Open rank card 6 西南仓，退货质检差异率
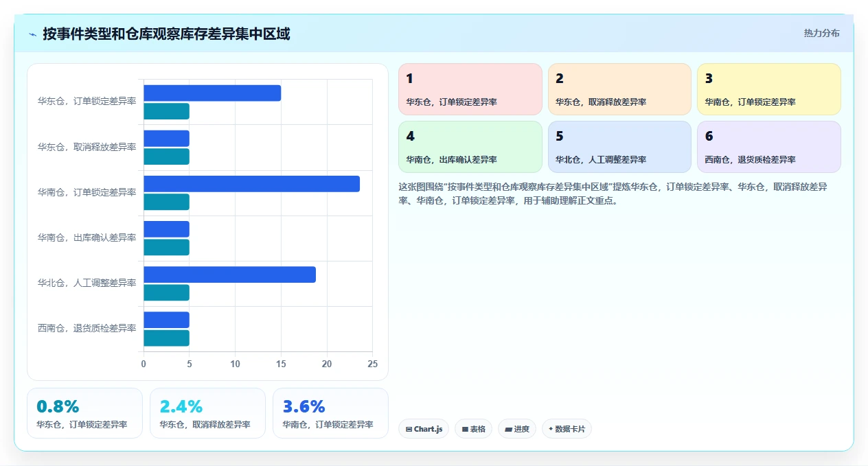The image size is (868, 466). (769, 147)
